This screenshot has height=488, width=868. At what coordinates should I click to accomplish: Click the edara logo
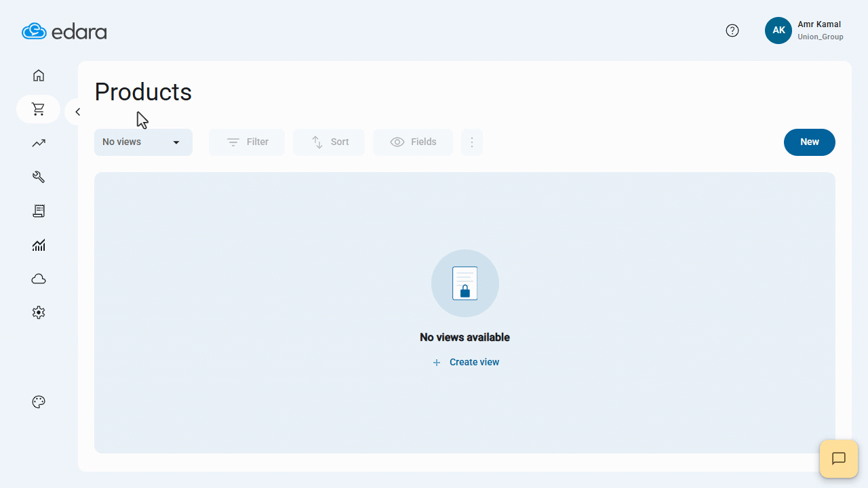pyautogui.click(x=64, y=31)
